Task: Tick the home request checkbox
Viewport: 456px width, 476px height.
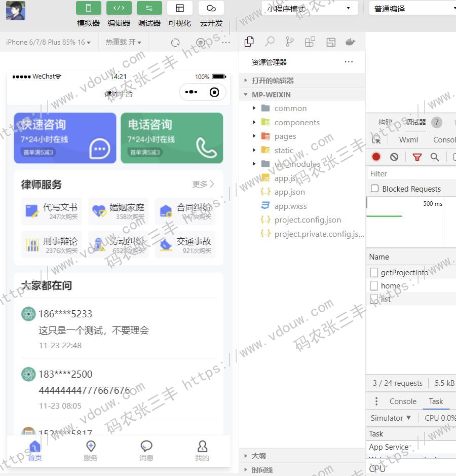Action: point(374,286)
